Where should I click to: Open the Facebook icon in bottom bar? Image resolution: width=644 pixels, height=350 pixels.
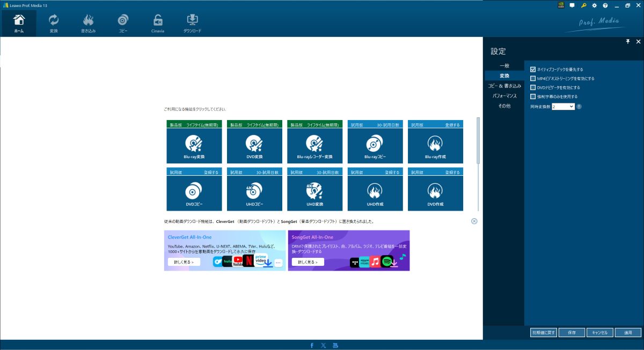pos(312,345)
